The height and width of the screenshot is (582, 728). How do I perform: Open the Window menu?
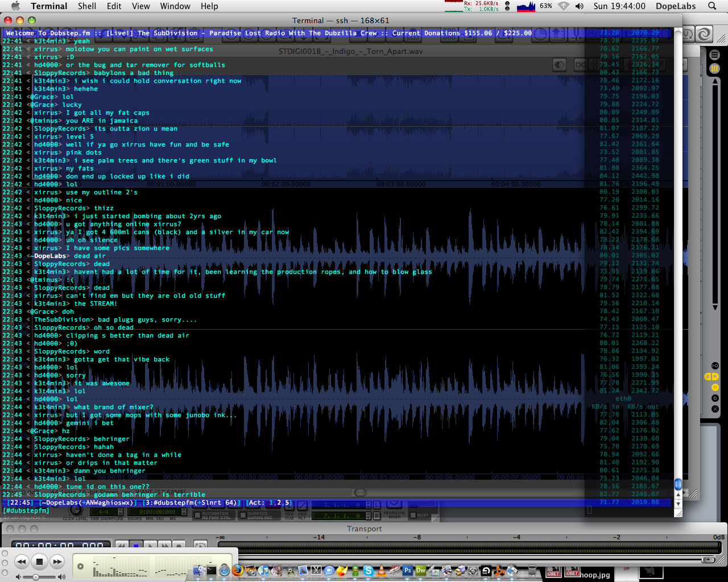click(x=175, y=6)
